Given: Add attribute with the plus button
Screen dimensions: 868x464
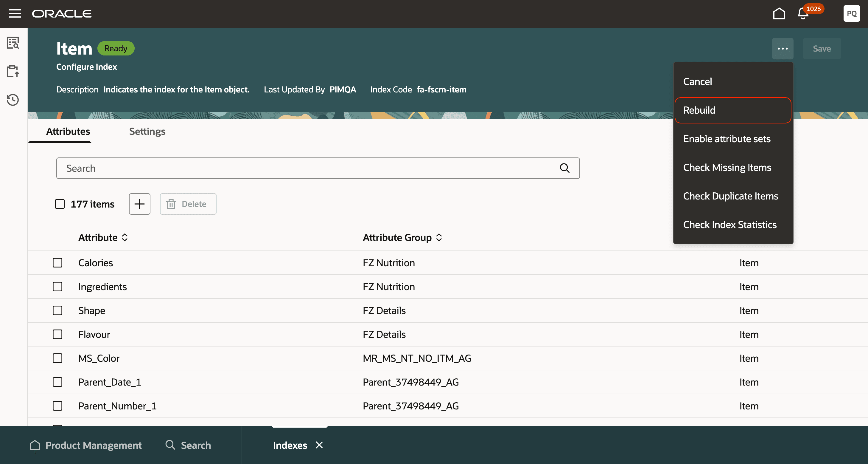Looking at the screenshot, I should [x=139, y=204].
